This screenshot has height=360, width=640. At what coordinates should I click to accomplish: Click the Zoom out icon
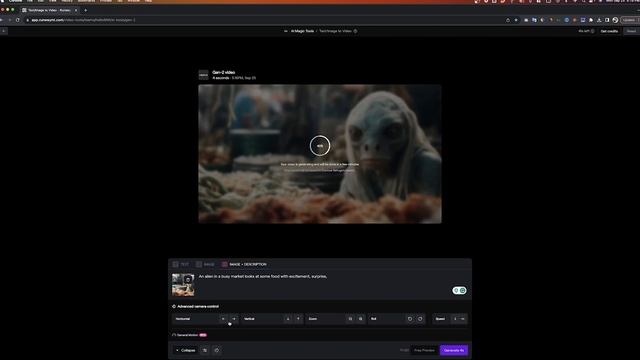coord(350,319)
